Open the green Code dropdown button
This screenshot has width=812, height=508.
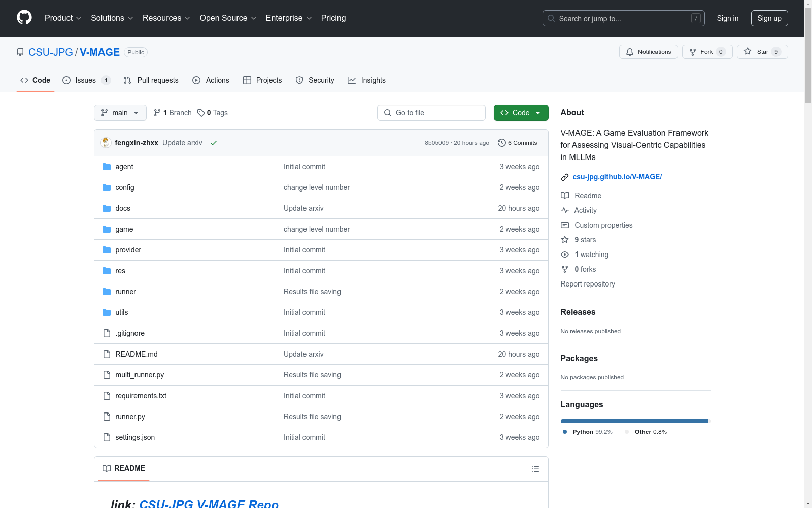pyautogui.click(x=521, y=113)
